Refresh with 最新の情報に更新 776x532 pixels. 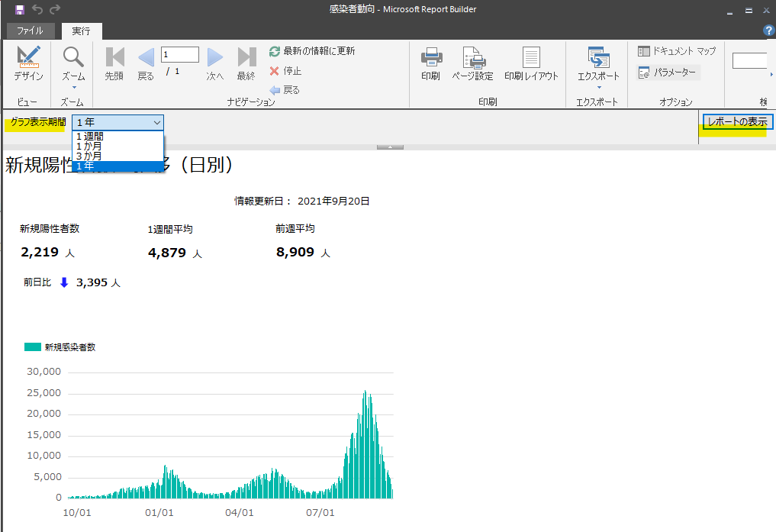pyautogui.click(x=312, y=51)
